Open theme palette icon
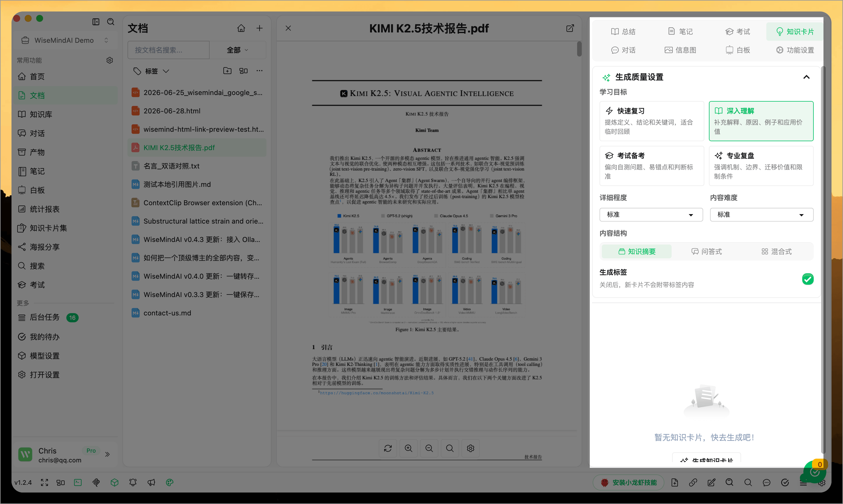The image size is (843, 504). tap(169, 482)
